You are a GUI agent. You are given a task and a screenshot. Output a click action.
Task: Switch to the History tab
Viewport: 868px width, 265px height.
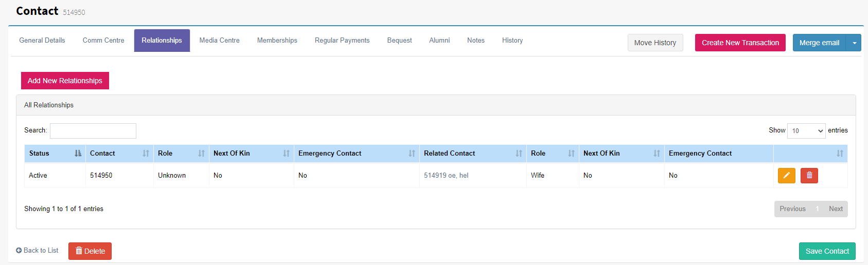pyautogui.click(x=512, y=41)
